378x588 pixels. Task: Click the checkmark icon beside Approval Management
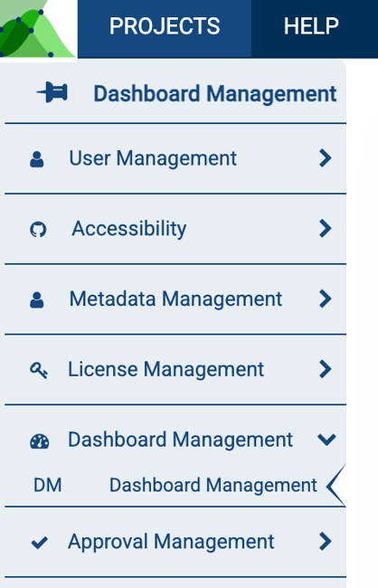pyautogui.click(x=40, y=542)
